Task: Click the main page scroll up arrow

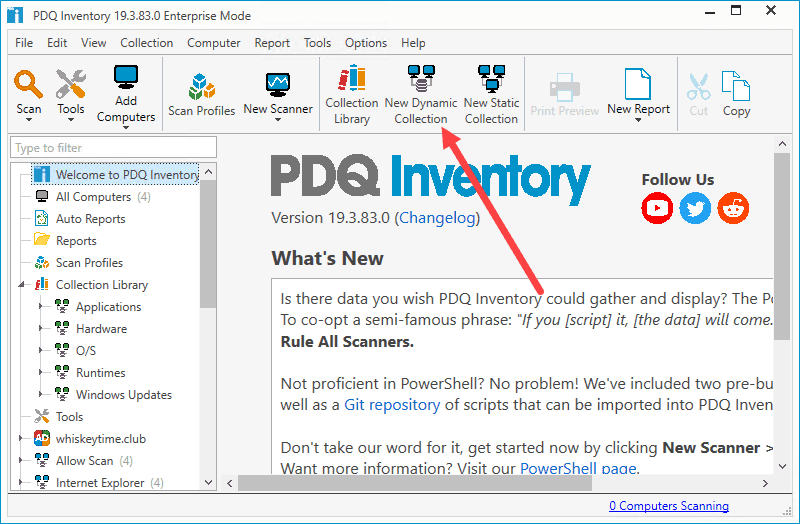Action: click(x=782, y=144)
